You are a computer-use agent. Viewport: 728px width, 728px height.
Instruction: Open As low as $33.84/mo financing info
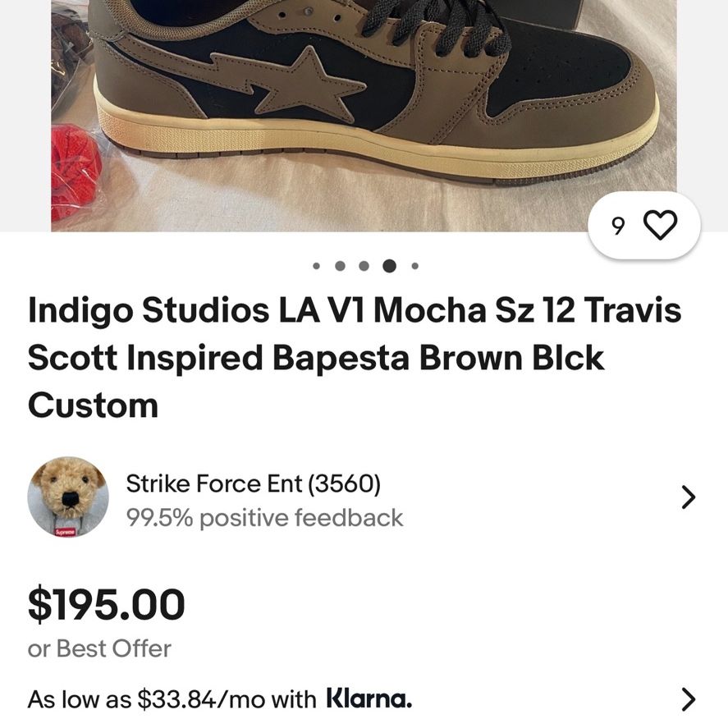[x=220, y=698]
